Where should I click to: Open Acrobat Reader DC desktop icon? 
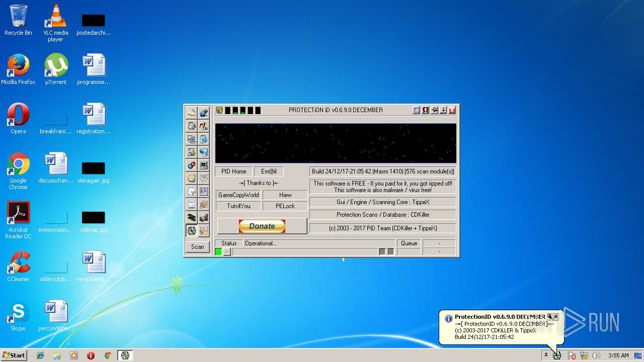click(x=18, y=220)
